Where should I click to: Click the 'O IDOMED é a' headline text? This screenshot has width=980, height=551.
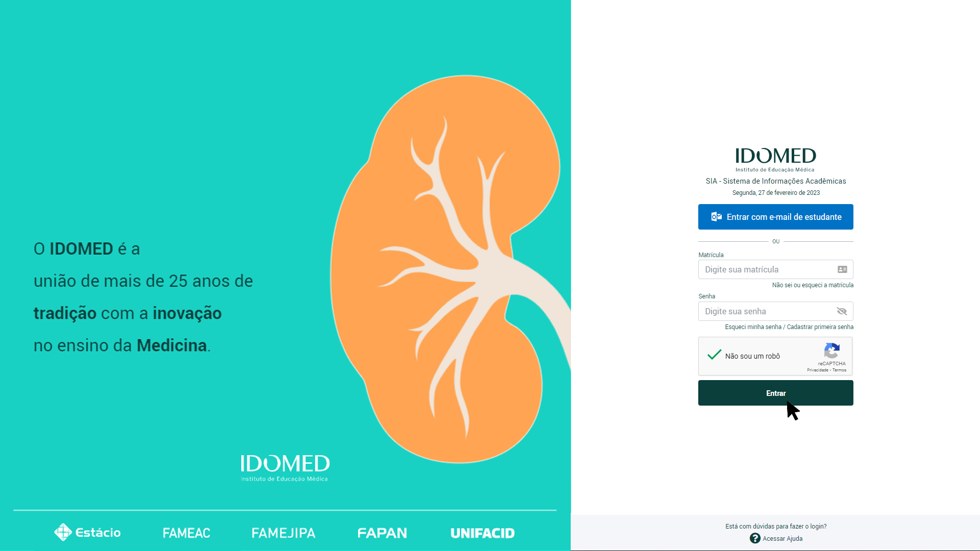point(87,249)
